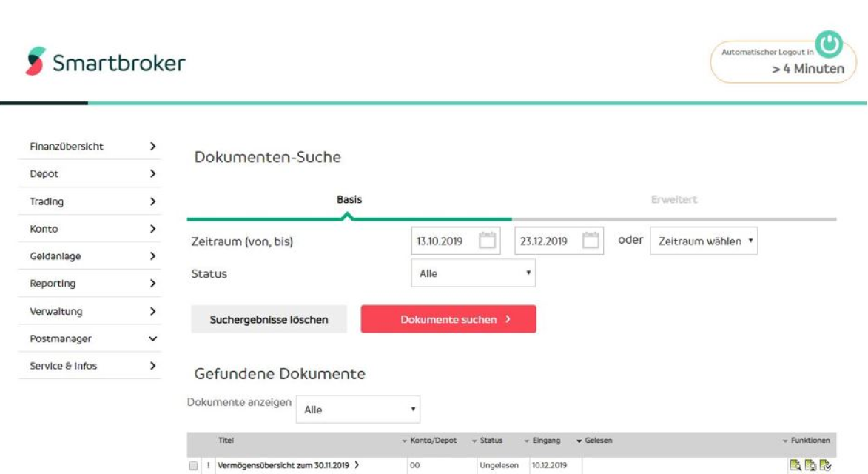868x474 pixels.
Task: Expand the Konto menu chevron
Action: tap(152, 229)
